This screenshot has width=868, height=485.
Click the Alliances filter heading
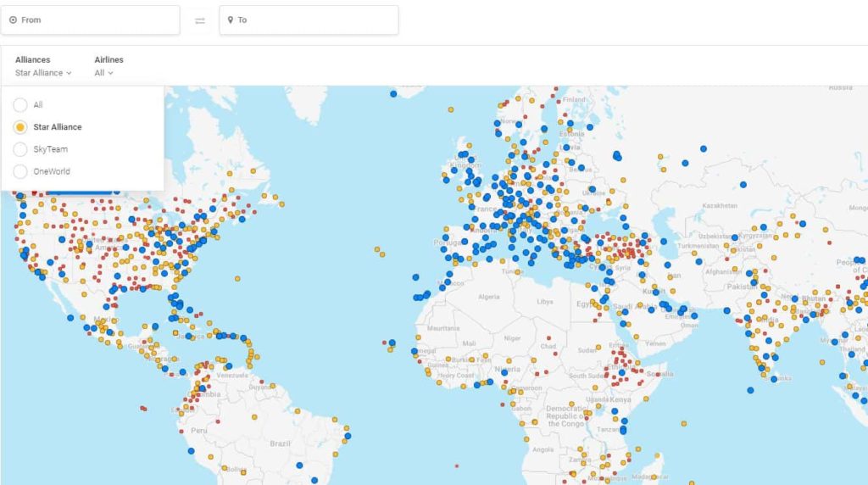tap(32, 60)
